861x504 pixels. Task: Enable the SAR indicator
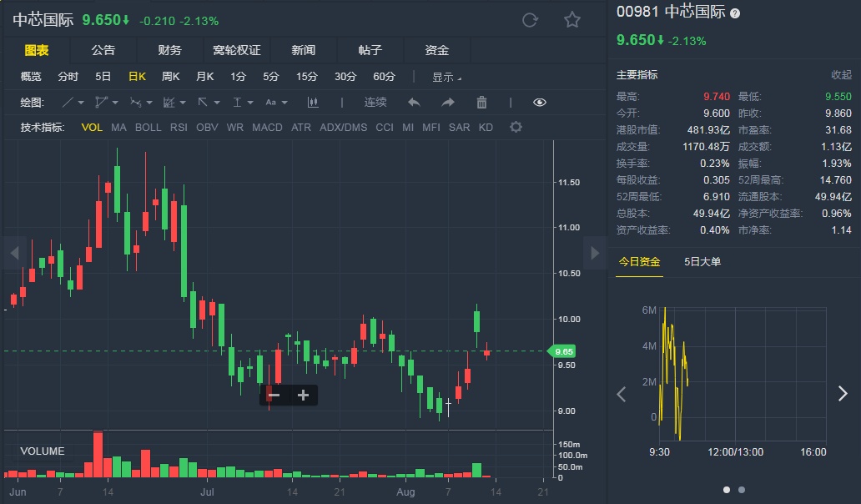coord(459,128)
